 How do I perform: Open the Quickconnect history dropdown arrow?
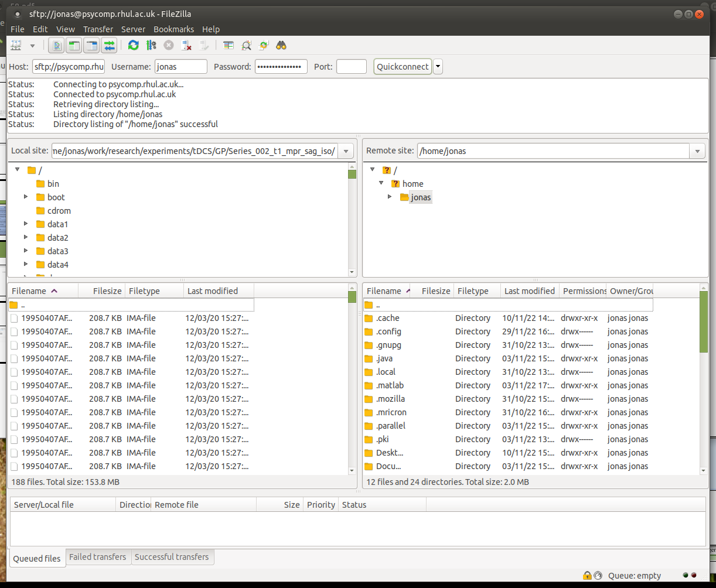click(438, 67)
